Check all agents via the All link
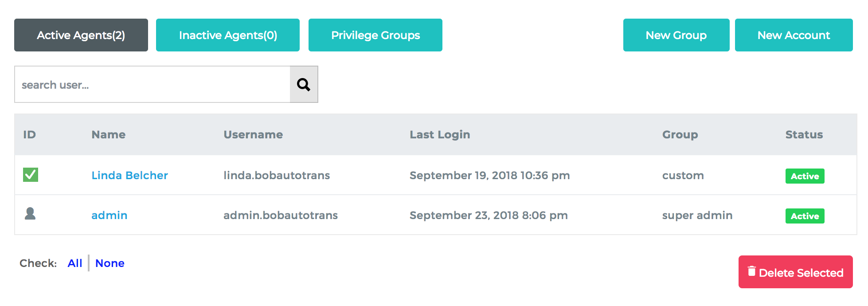 [x=75, y=263]
